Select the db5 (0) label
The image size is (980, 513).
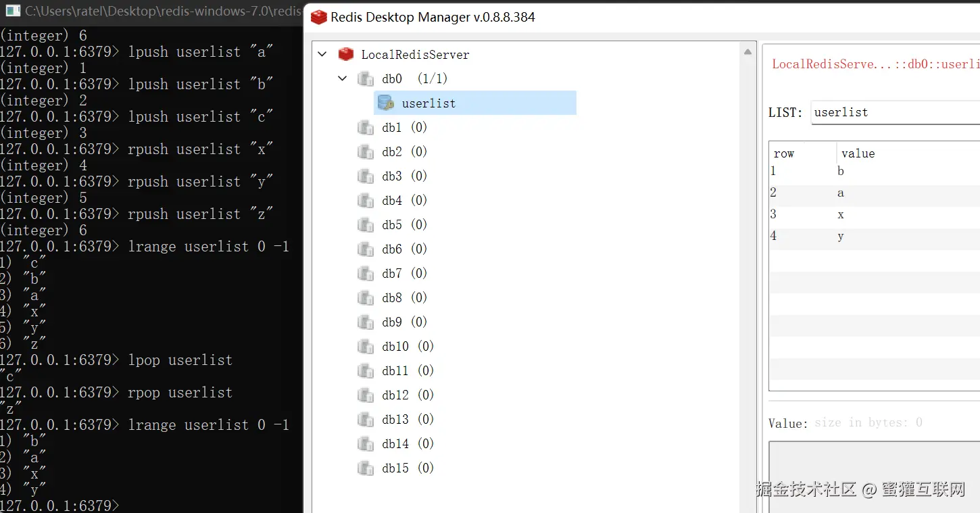[x=405, y=225]
